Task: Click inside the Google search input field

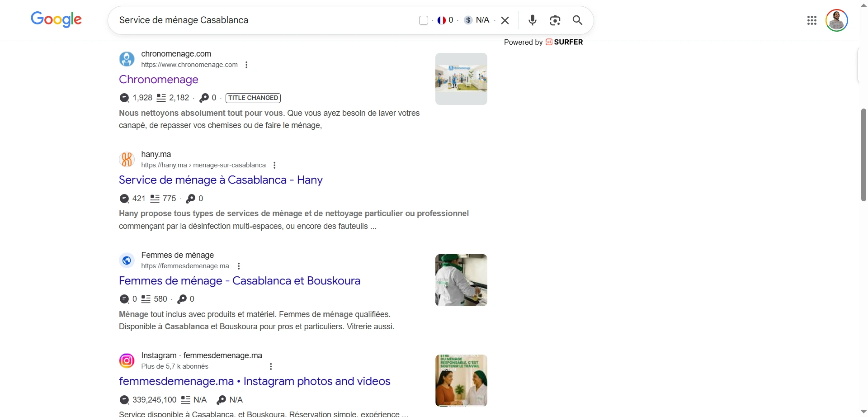Action: [262, 20]
